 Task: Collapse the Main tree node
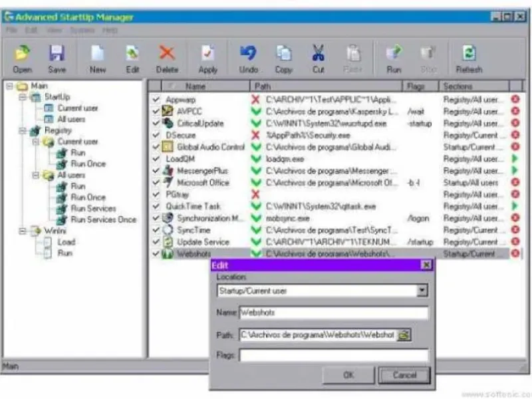(9, 86)
